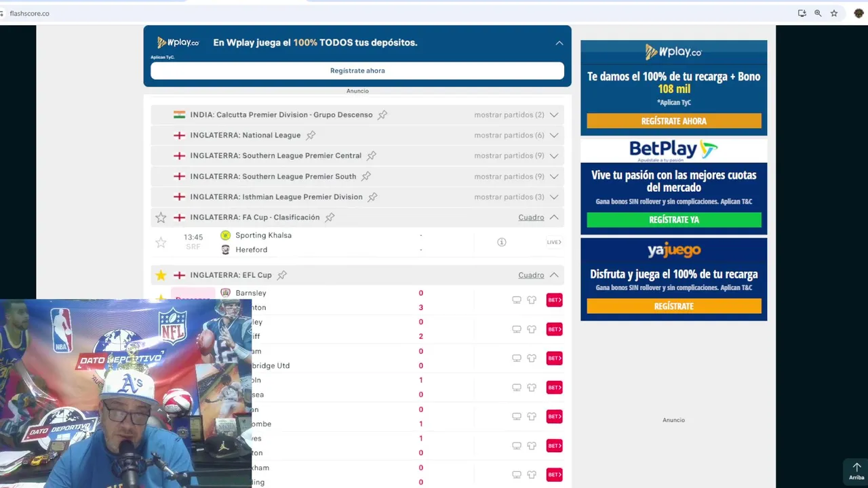Open lineups shirt icon in Barnsley match row

532,300
